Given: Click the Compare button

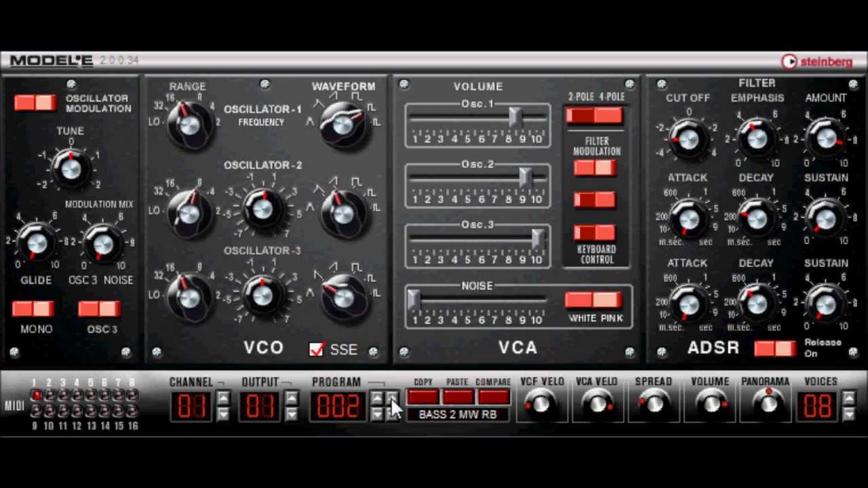Looking at the screenshot, I should pos(493,397).
